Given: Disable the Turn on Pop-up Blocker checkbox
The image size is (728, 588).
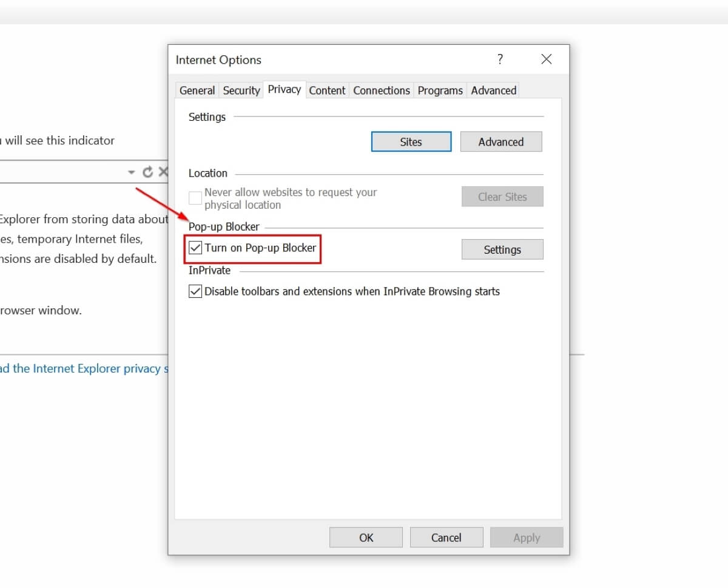Looking at the screenshot, I should (195, 248).
